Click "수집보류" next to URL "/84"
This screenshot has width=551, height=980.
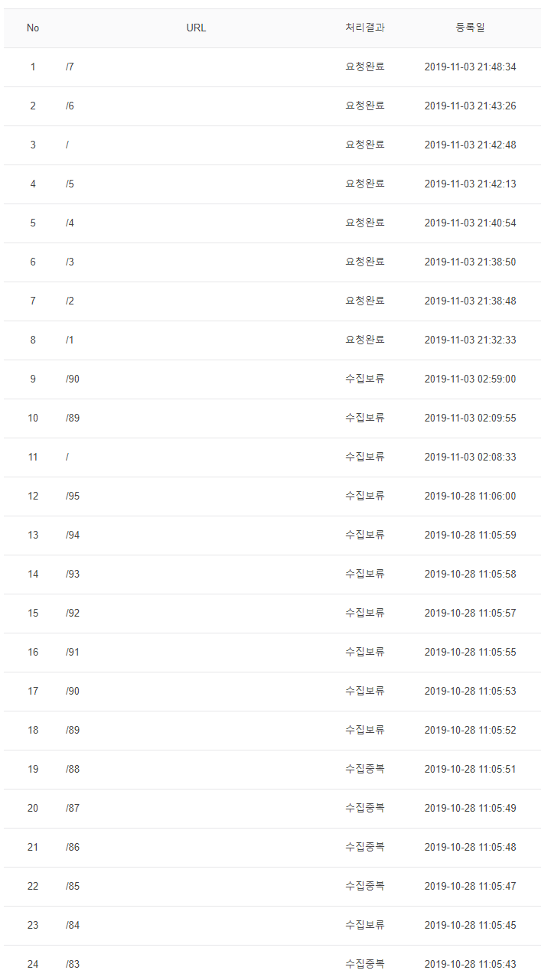[365, 925]
